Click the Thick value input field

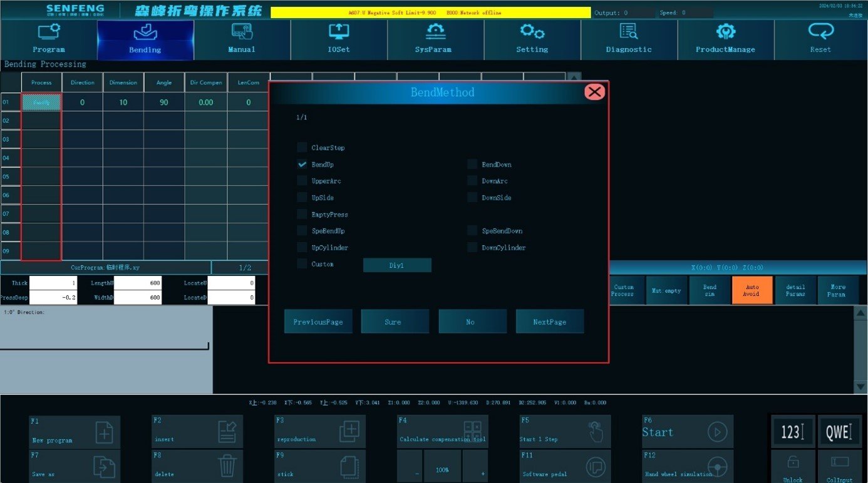point(53,283)
